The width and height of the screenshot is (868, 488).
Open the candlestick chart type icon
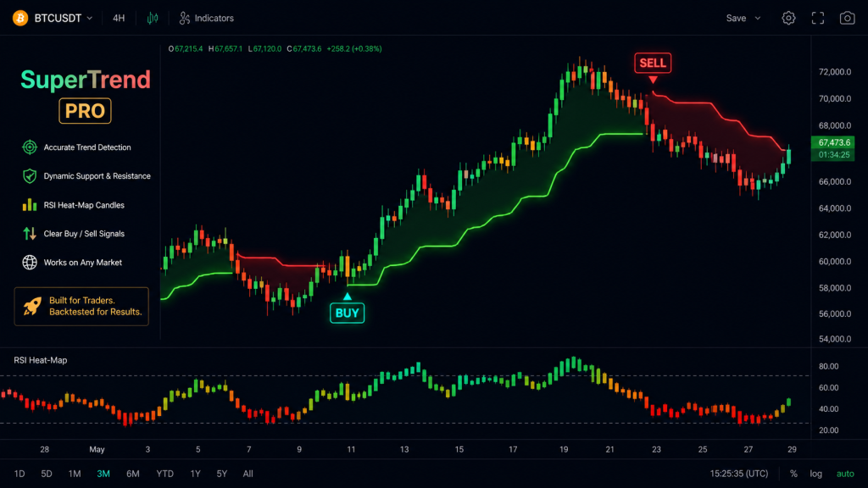(153, 19)
